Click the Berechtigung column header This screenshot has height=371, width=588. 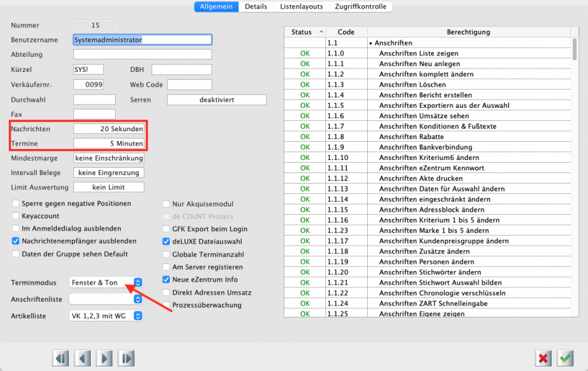coord(468,32)
